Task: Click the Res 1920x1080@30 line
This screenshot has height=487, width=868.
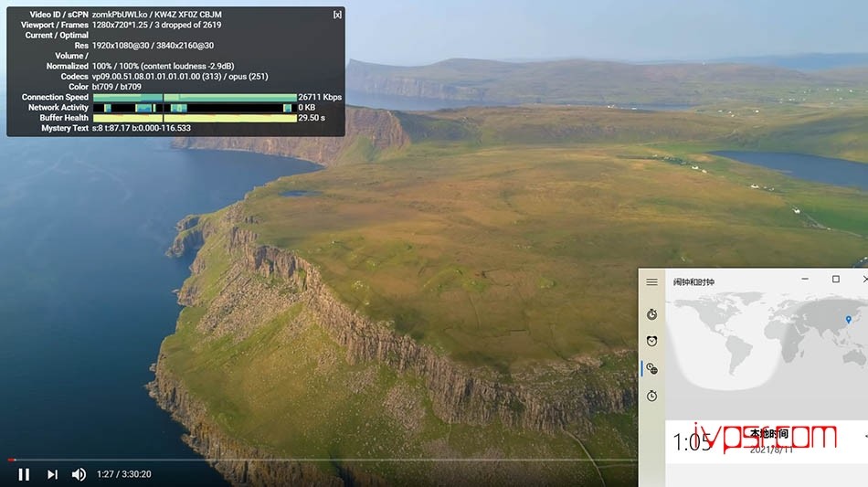Action: (153, 46)
